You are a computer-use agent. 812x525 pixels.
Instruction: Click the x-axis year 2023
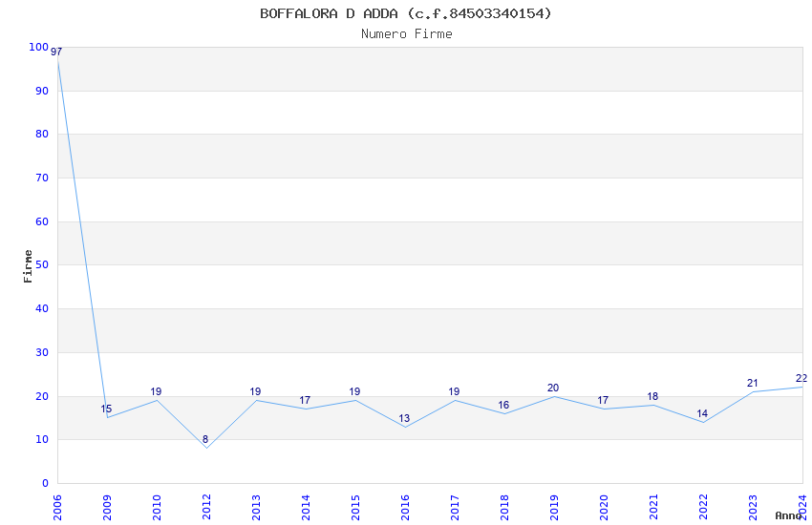pos(753,507)
